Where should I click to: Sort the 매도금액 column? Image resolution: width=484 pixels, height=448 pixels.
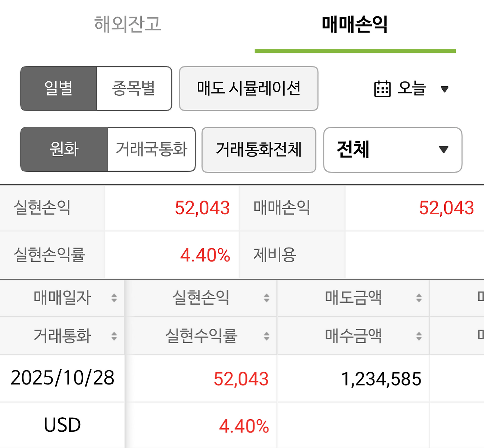(x=419, y=298)
